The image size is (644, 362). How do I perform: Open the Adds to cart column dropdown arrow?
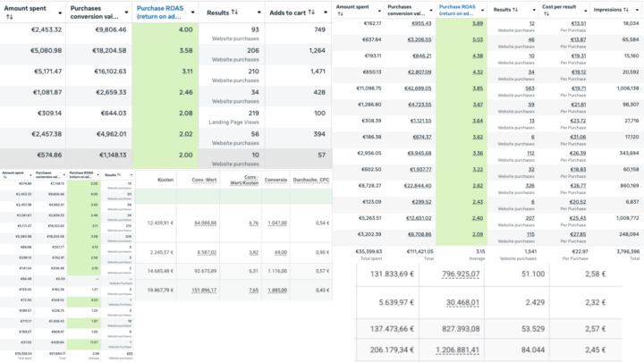click(x=326, y=13)
